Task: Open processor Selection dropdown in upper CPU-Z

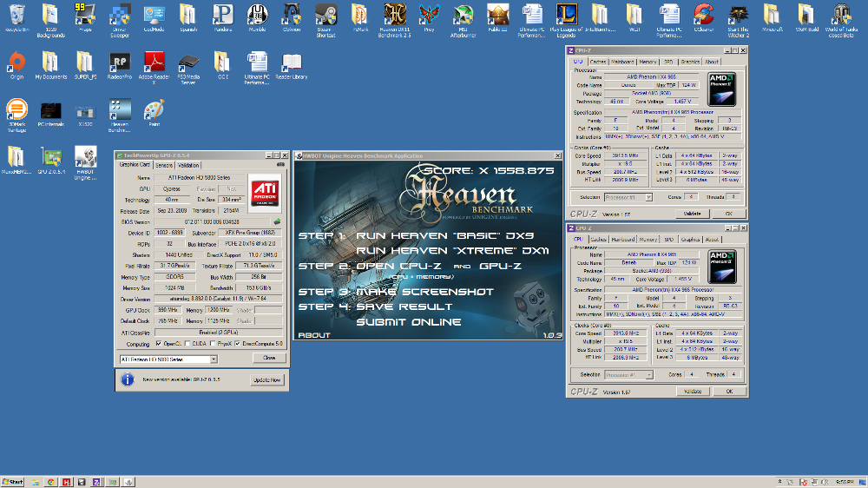Action: [x=648, y=197]
